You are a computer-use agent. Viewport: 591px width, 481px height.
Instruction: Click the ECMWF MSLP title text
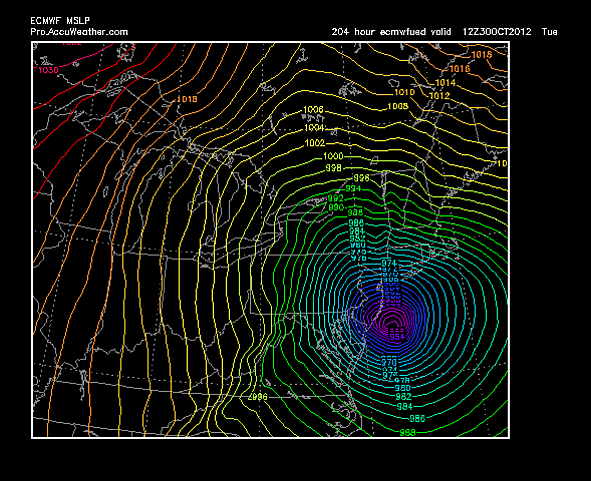pyautogui.click(x=60, y=21)
